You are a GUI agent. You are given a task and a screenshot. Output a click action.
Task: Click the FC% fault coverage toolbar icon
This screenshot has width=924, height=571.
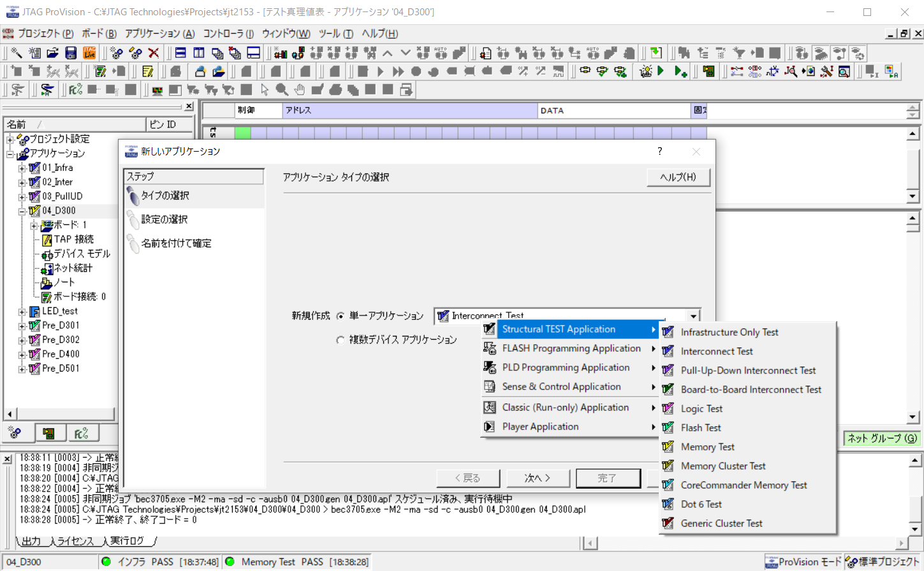pos(75,90)
